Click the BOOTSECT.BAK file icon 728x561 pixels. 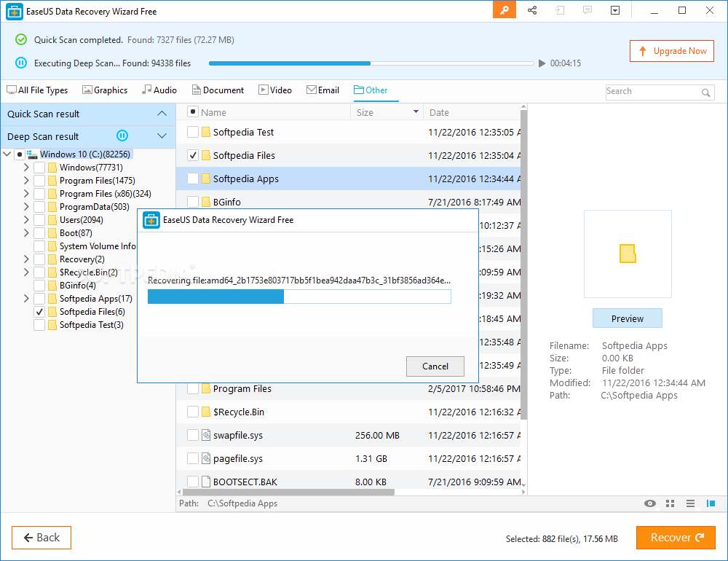pos(206,482)
